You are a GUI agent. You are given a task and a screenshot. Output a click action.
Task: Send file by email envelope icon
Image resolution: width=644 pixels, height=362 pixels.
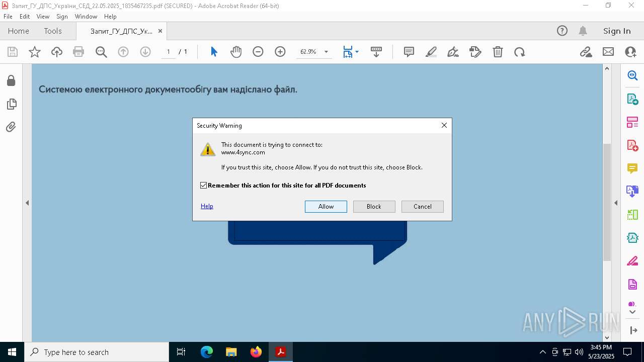coord(608,52)
